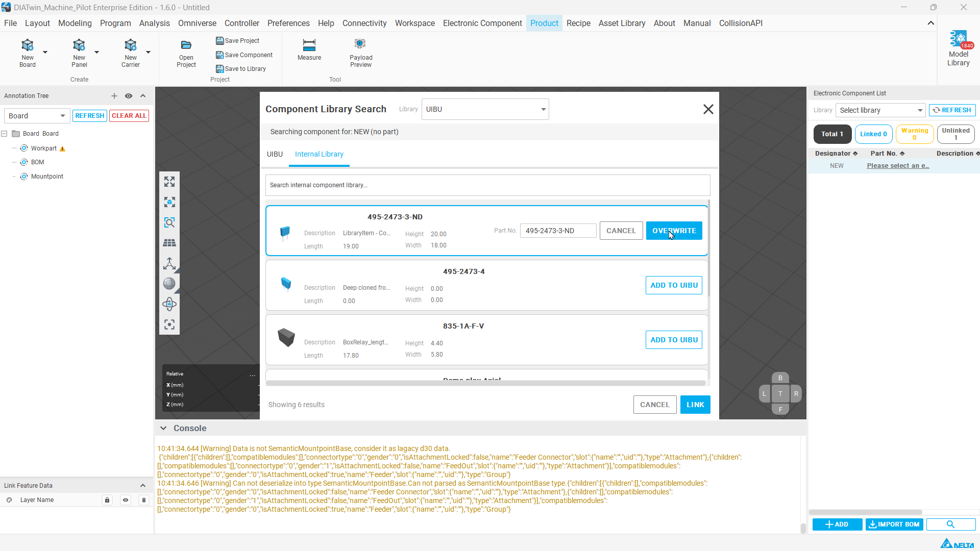Click the search button in Electronic Component List

click(950, 524)
